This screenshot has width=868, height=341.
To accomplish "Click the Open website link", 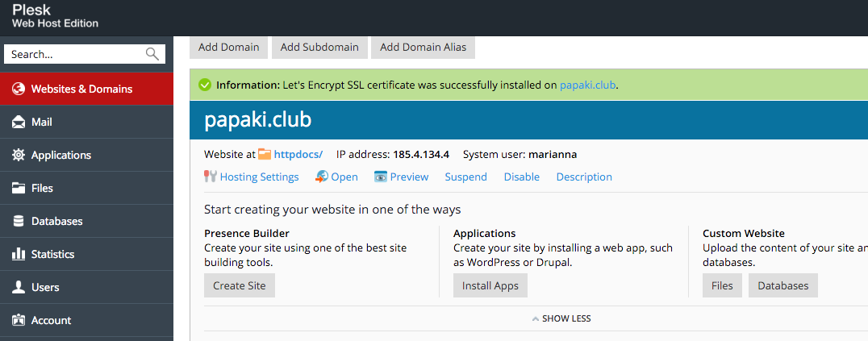I will click(x=344, y=177).
